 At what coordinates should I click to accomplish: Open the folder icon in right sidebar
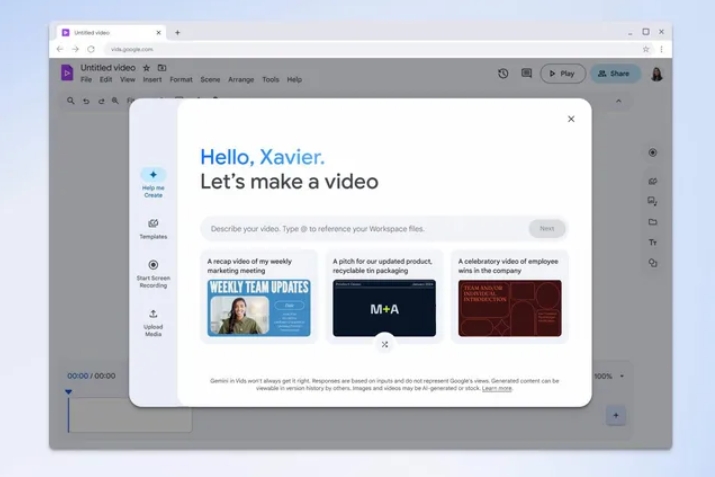point(653,222)
